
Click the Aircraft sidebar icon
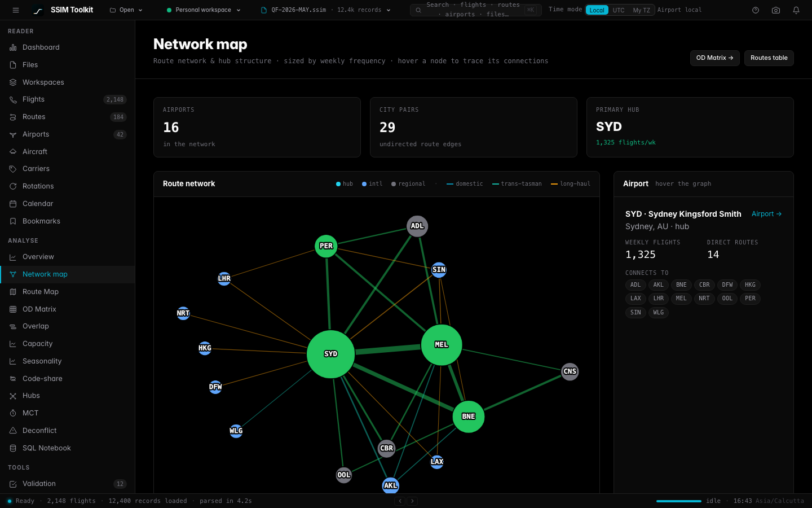pyautogui.click(x=13, y=152)
